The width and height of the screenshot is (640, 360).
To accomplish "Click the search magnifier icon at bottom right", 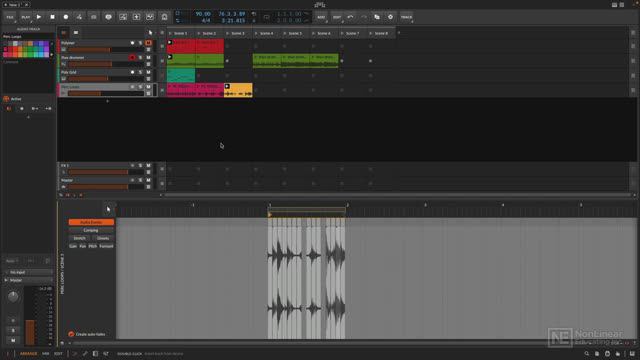I will [x=587, y=354].
